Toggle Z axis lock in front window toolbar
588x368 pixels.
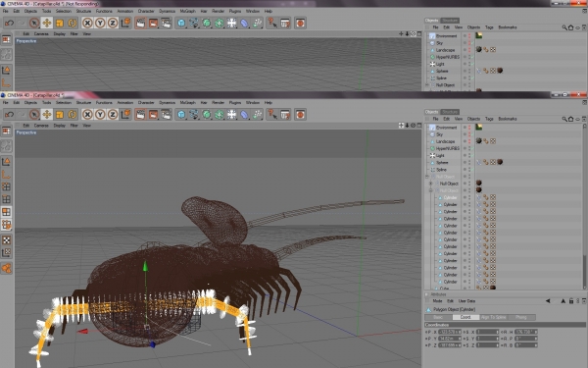point(113,115)
